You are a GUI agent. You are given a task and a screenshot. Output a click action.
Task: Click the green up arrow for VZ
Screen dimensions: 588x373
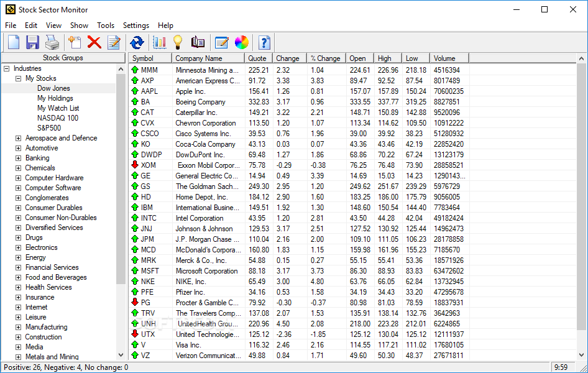pyautogui.click(x=135, y=354)
